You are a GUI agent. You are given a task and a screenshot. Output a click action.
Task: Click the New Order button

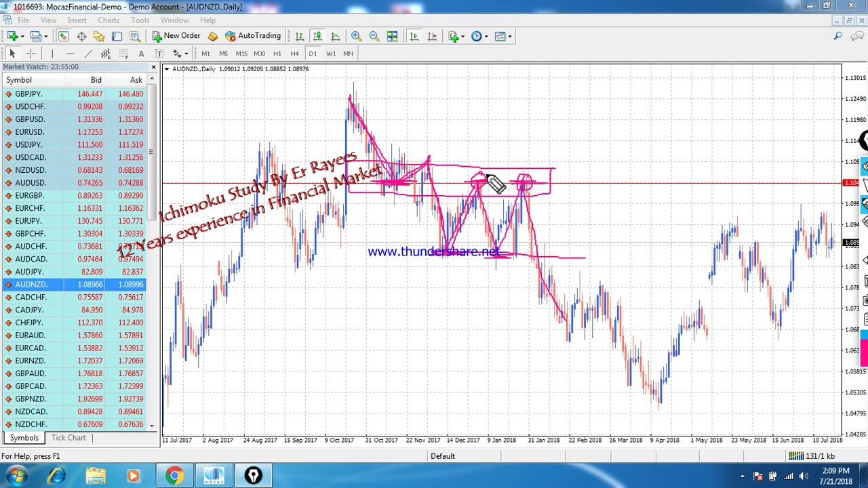(176, 36)
